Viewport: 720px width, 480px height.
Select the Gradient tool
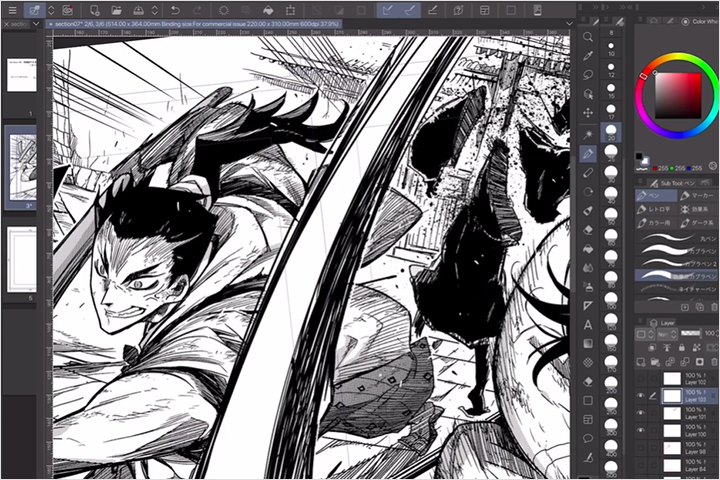click(x=588, y=343)
